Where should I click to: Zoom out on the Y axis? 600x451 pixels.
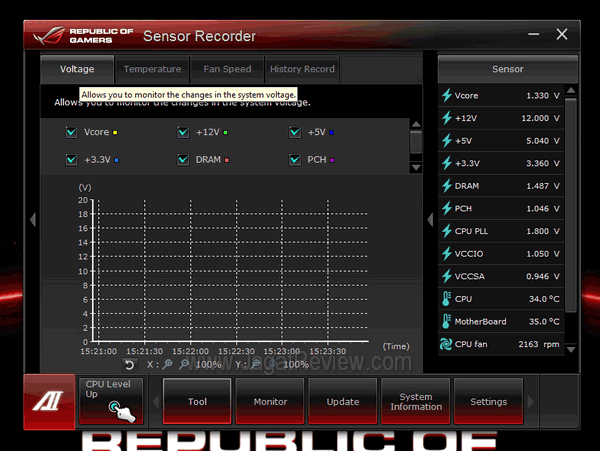(272, 365)
